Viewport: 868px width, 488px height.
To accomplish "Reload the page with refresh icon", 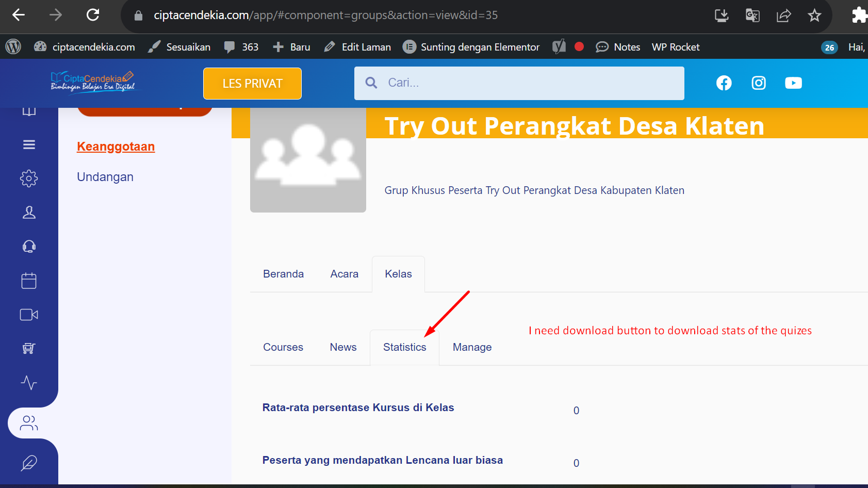I will click(93, 15).
